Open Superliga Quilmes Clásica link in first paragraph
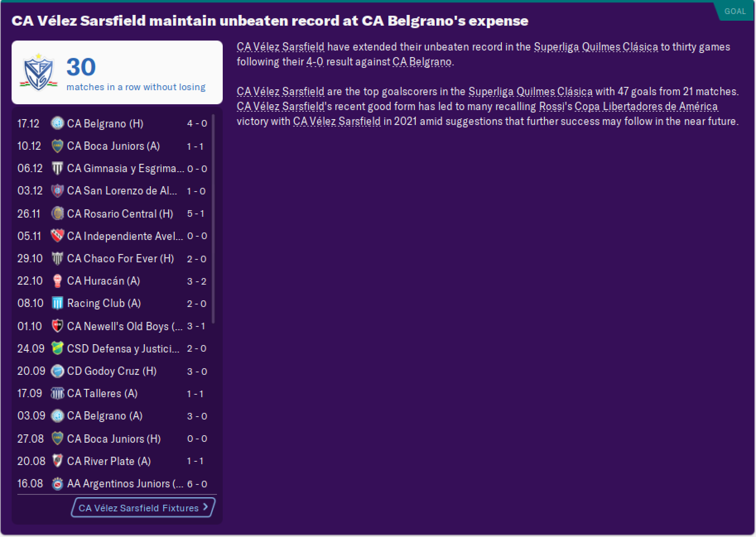756x537 pixels. click(596, 47)
